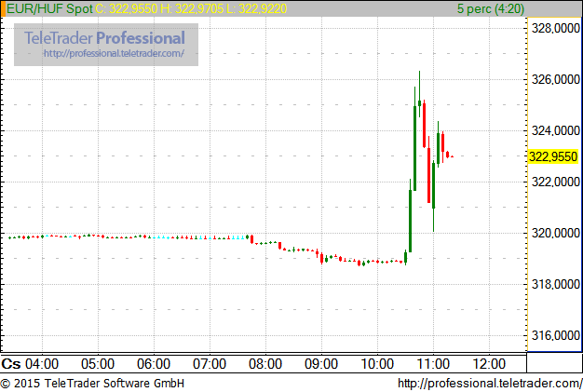Click the 2015 TeleTrader Software GmbH copyright text

(x=92, y=383)
